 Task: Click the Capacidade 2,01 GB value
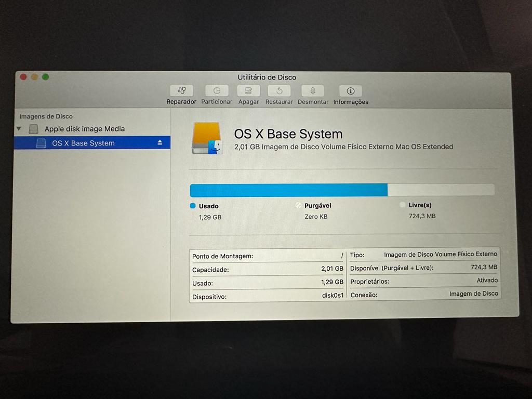tap(332, 269)
